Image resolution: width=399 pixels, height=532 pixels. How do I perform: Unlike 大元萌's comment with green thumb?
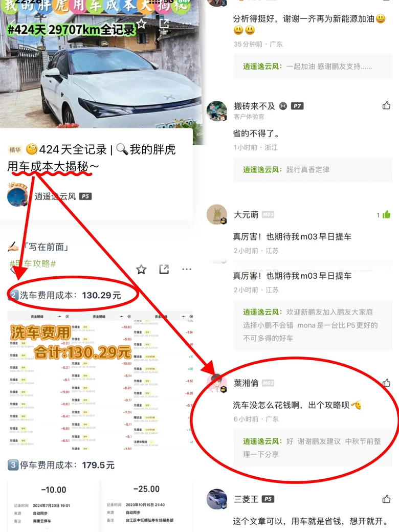[386, 214]
